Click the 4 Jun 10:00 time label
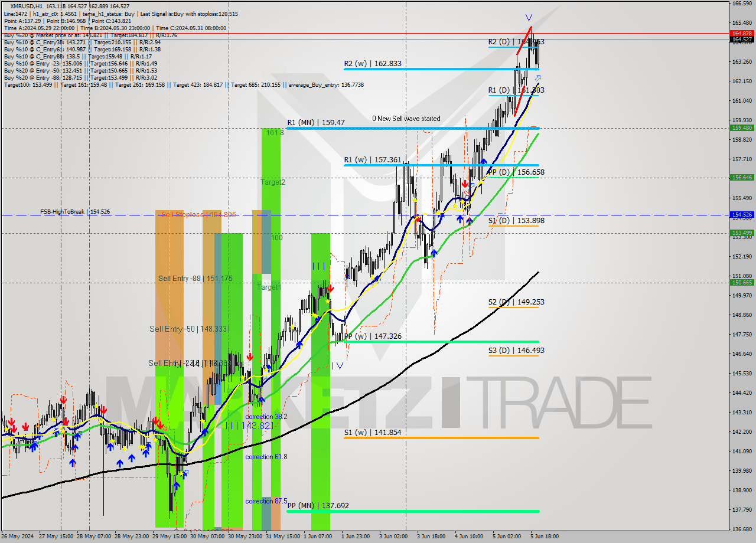 coord(469,537)
